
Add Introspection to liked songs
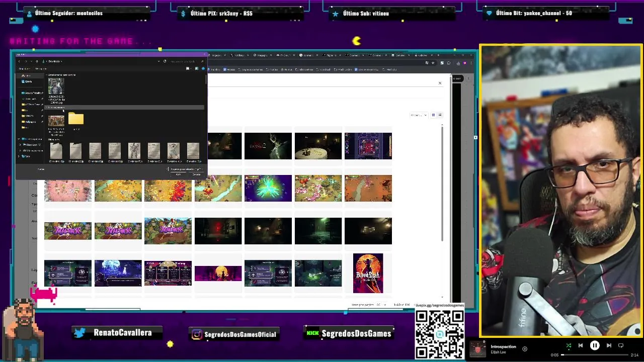(525, 349)
